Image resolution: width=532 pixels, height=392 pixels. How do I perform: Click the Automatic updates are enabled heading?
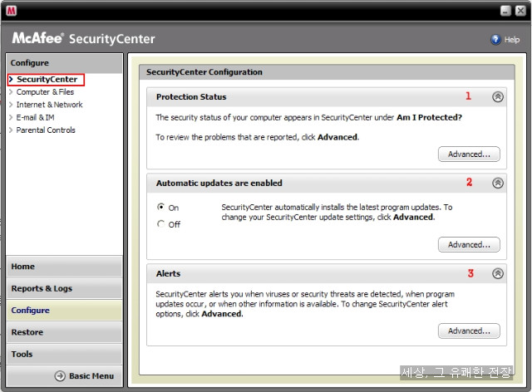219,183
